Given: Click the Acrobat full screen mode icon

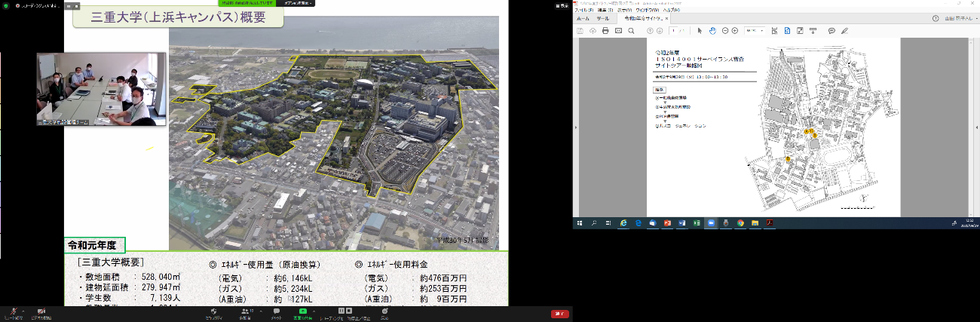Looking at the screenshot, I should pyautogui.click(x=801, y=30).
